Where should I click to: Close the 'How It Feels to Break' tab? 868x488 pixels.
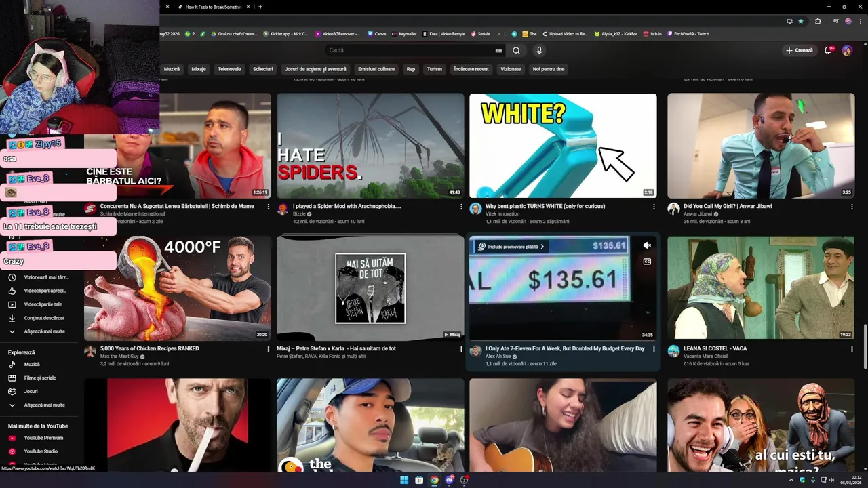(248, 7)
